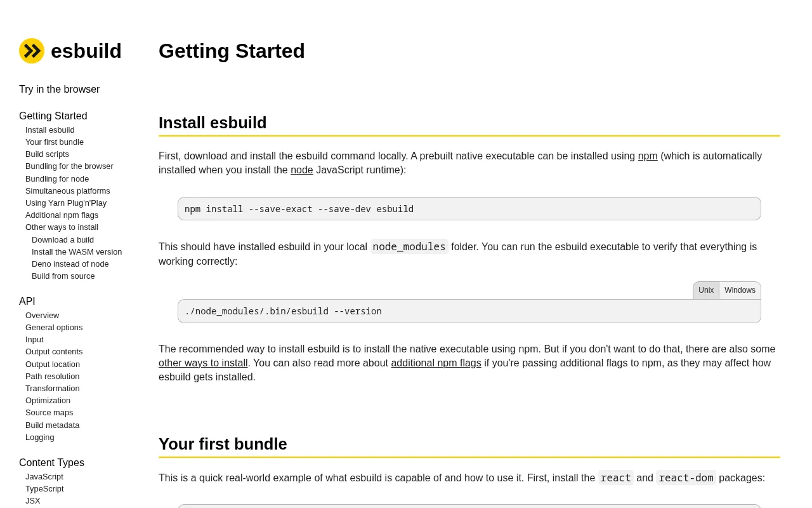This screenshot has height=508, width=812.
Task: Open Source maps sidebar link
Action: point(49,413)
